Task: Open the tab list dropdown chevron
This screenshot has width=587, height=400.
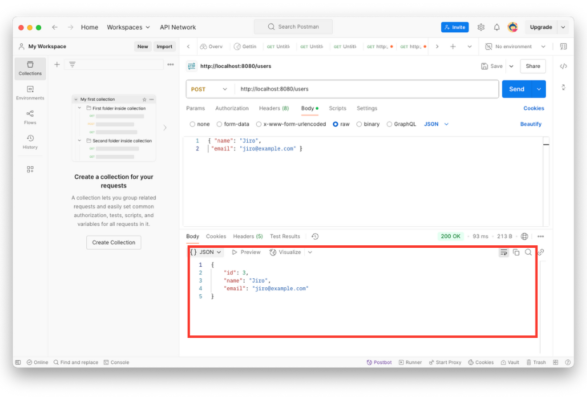Action: coord(469,46)
